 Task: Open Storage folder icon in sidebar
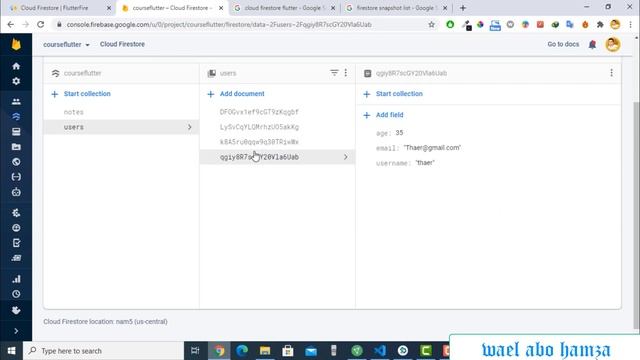pos(16,147)
